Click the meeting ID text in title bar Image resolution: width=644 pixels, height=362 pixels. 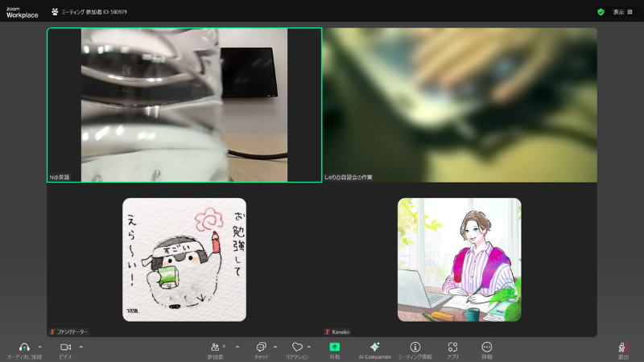(x=94, y=12)
